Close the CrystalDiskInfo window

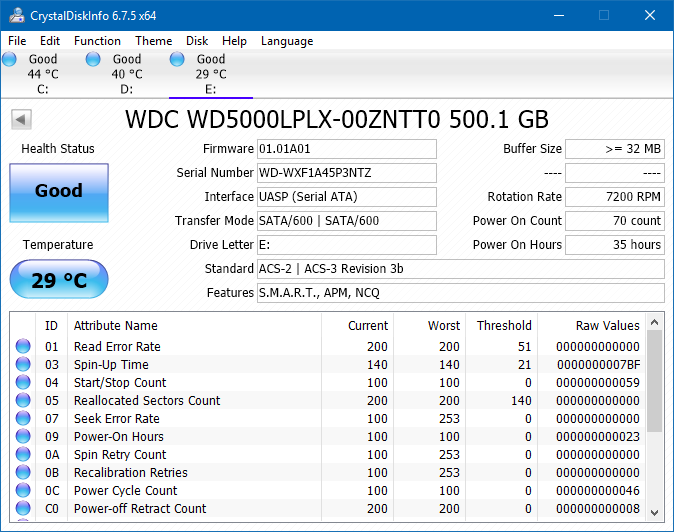pyautogui.click(x=650, y=15)
